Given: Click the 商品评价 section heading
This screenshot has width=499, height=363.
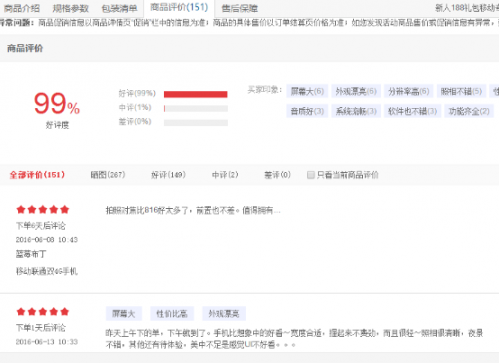Looking at the screenshot, I should (x=25, y=48).
